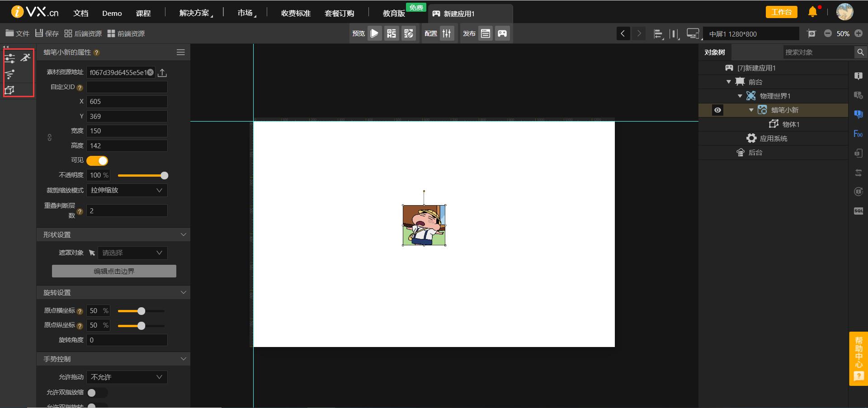
Task: Select the running figure animation panel icon
Action: tap(26, 57)
